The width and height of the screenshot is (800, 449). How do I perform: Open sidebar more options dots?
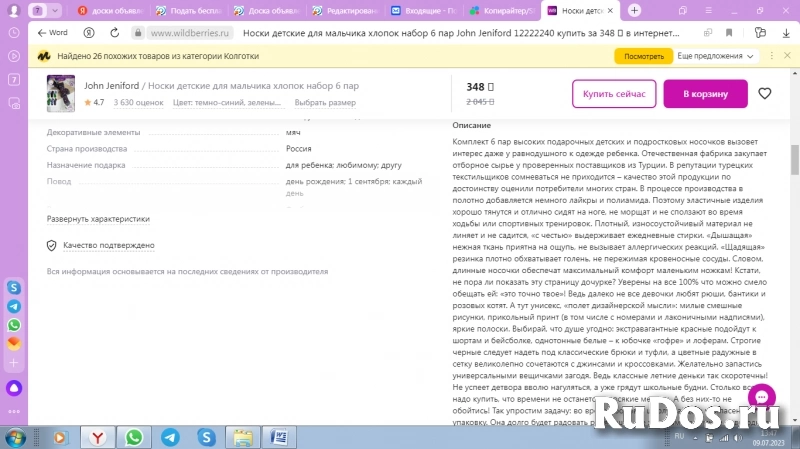pos(14,411)
